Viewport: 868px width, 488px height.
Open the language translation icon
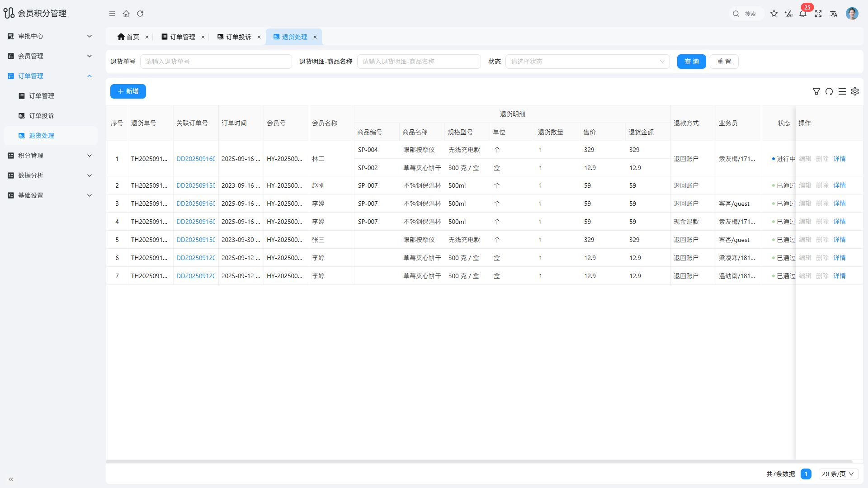(x=834, y=14)
